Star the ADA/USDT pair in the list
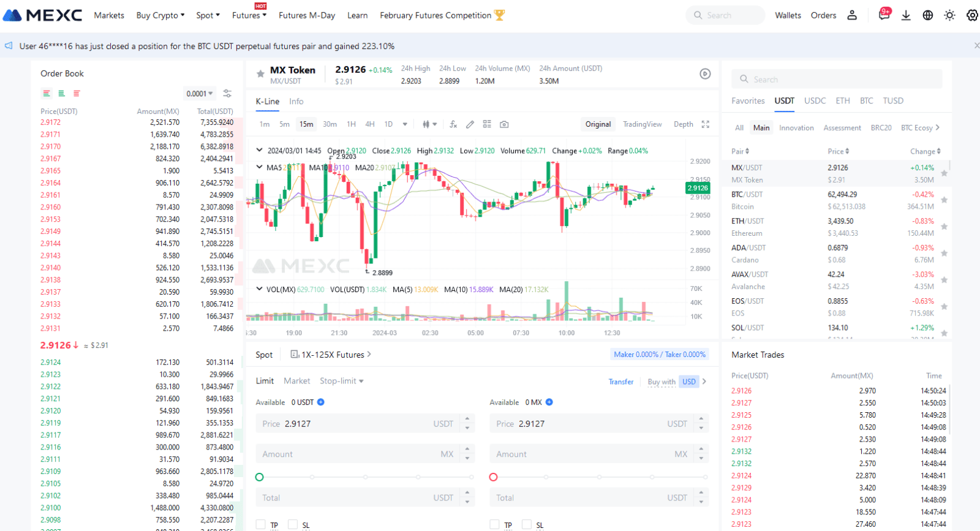980x531 pixels. [x=944, y=254]
